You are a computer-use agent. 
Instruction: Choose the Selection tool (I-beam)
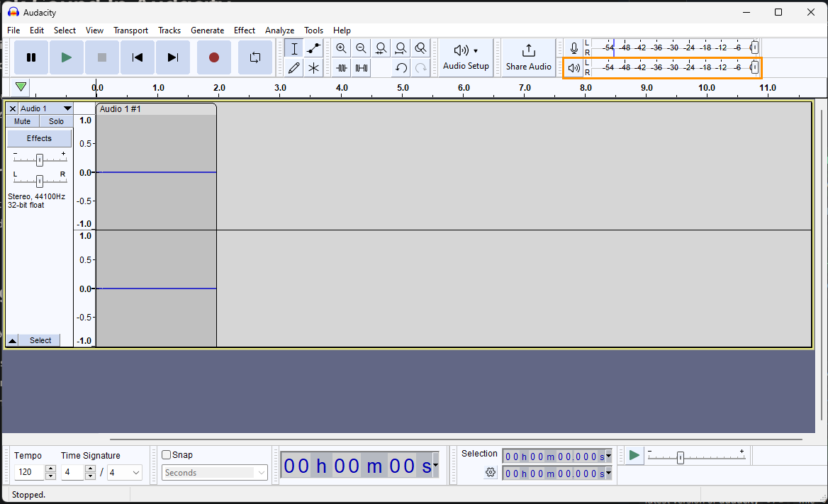click(294, 49)
